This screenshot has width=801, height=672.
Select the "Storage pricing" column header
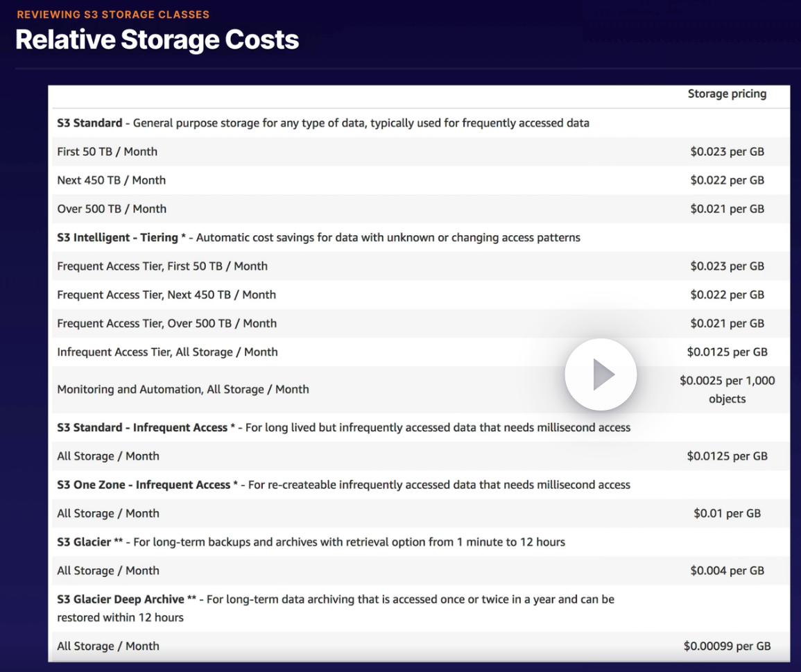[727, 94]
